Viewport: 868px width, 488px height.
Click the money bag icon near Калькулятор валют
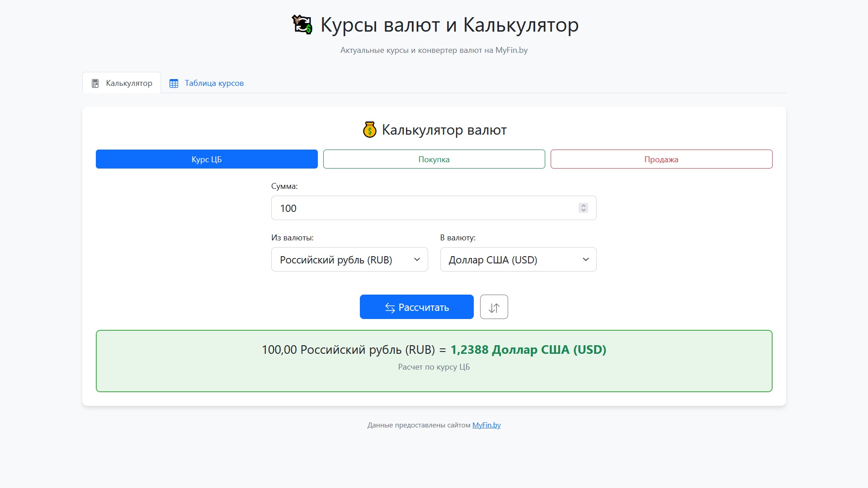click(369, 130)
